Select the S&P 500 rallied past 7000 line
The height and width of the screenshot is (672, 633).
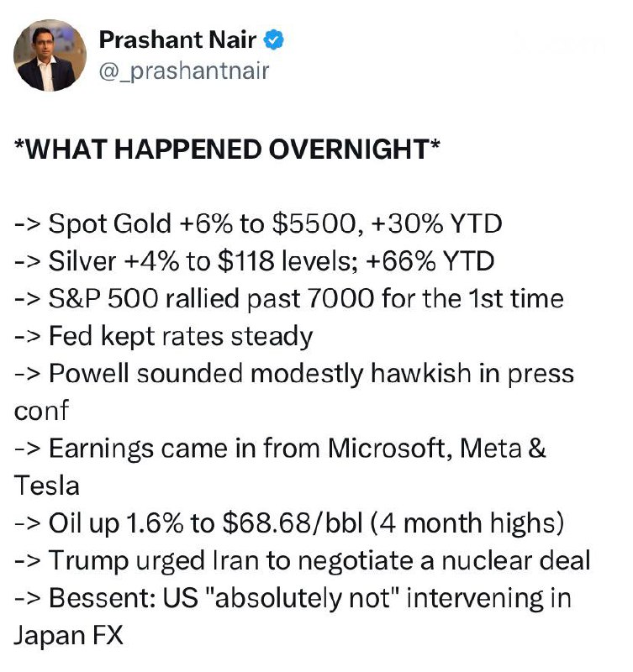click(x=288, y=299)
